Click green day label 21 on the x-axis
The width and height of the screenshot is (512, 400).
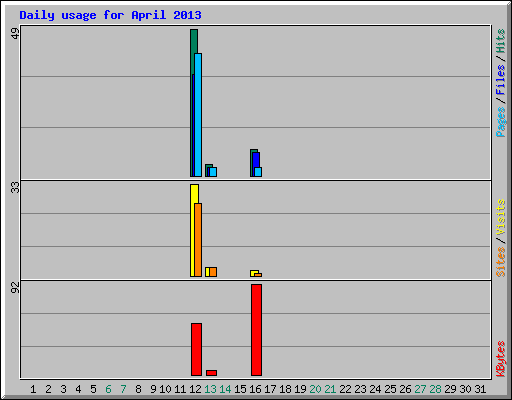330,389
